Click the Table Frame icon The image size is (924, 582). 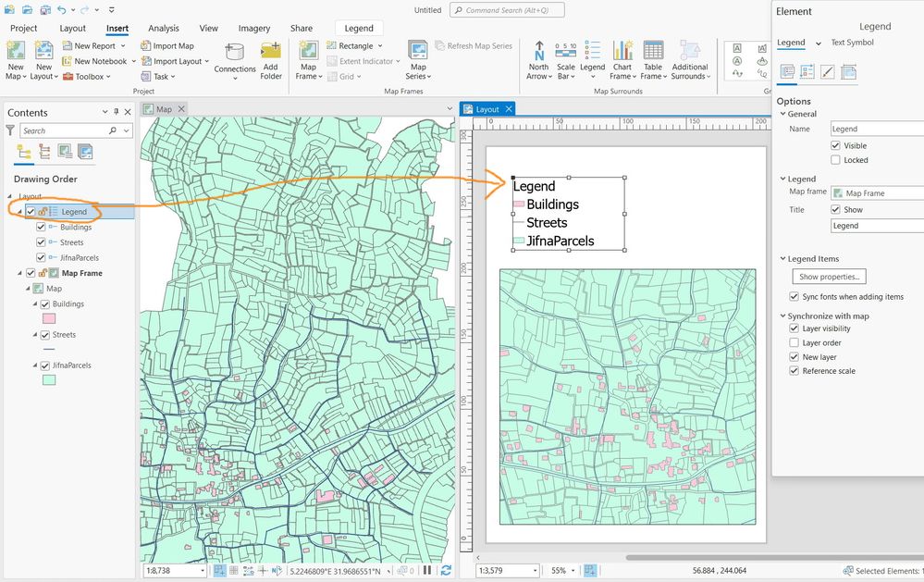pyautogui.click(x=653, y=59)
